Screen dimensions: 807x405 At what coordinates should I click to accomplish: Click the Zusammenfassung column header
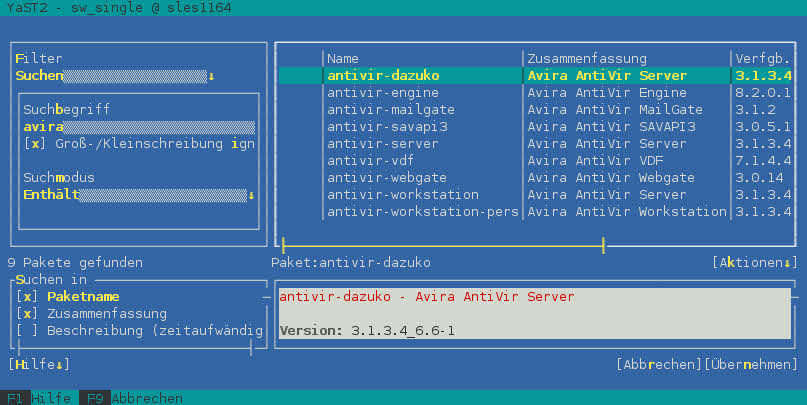(x=587, y=59)
